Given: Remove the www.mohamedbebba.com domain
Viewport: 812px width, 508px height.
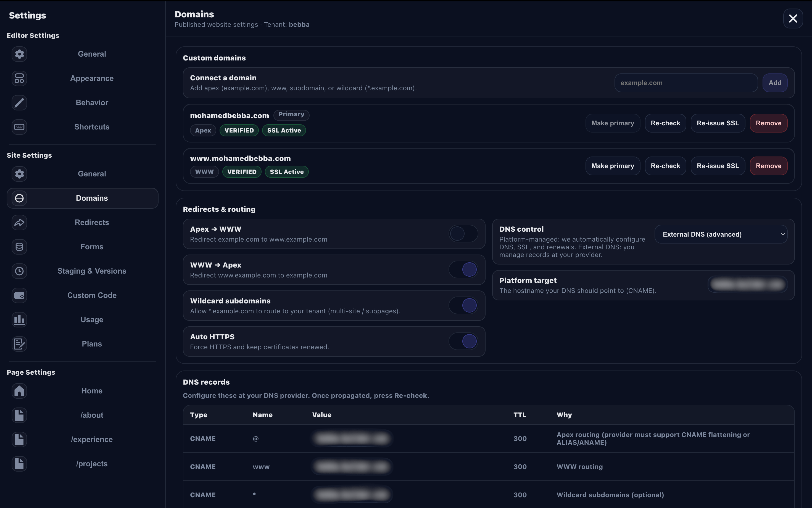Looking at the screenshot, I should tap(768, 166).
